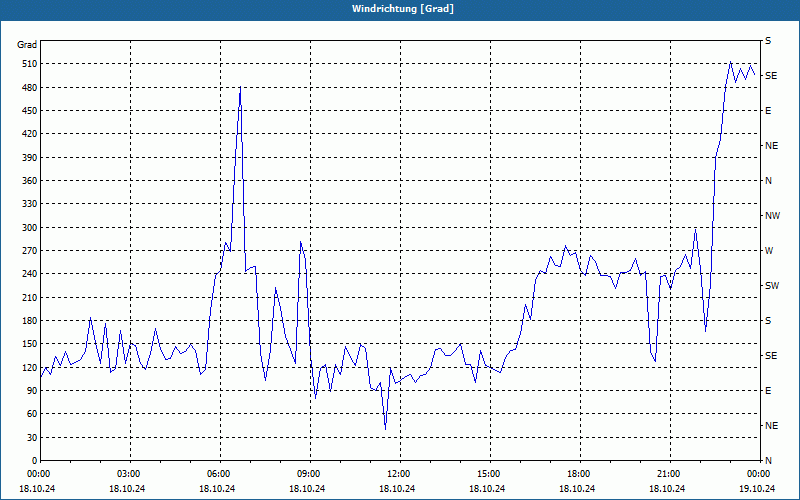
Task: Select the 00:00 label above 19.10.24
Action: click(x=759, y=474)
